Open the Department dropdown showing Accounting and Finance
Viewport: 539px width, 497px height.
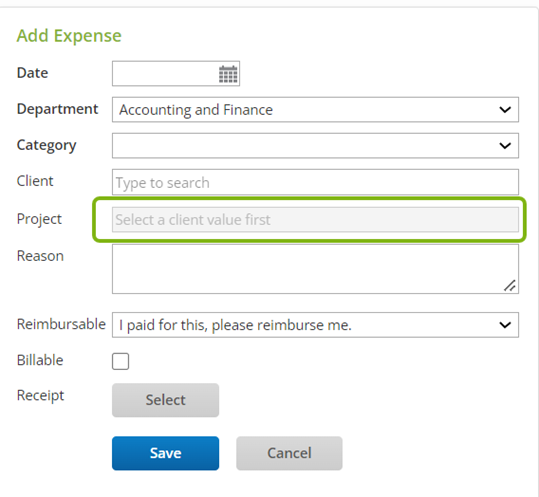point(315,110)
